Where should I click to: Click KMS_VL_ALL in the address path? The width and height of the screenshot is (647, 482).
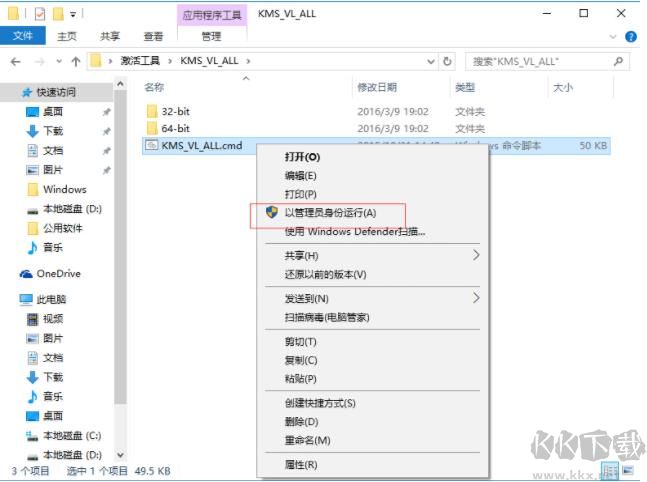(x=209, y=61)
